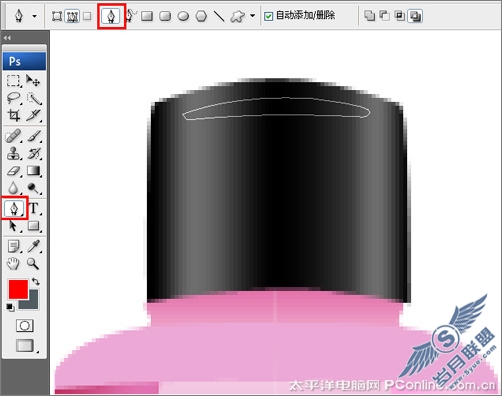Select the Hand tool
The width and height of the screenshot is (502, 396).
[x=13, y=264]
